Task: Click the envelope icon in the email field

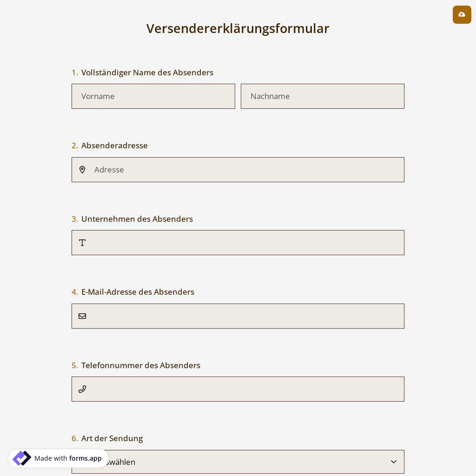Action: [82, 316]
